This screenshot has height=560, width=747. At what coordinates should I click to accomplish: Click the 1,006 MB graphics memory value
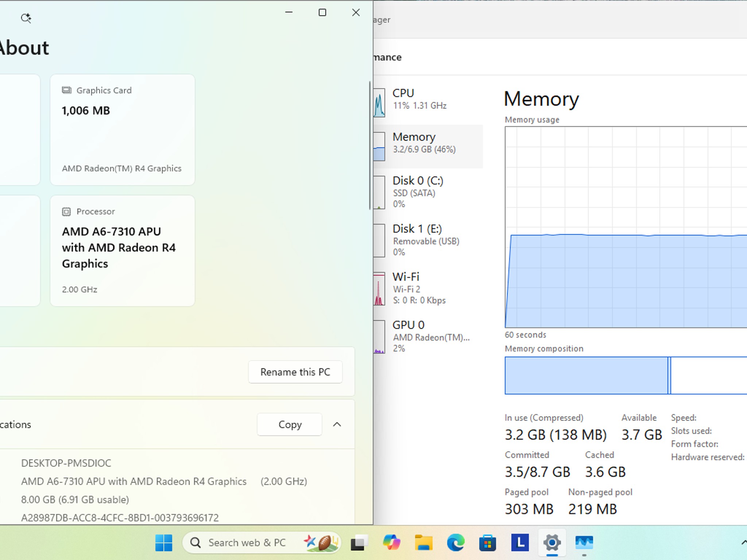tap(86, 110)
